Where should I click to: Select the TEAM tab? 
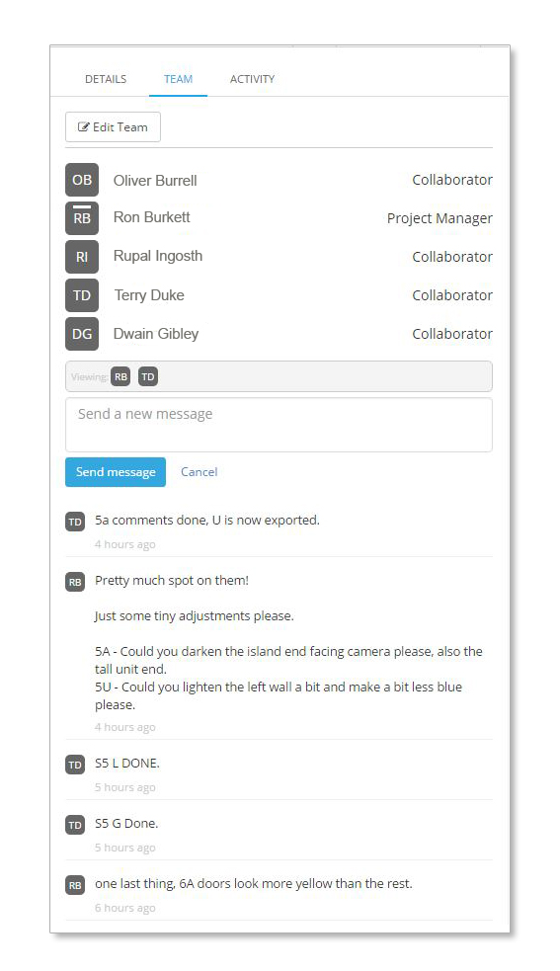click(x=178, y=79)
